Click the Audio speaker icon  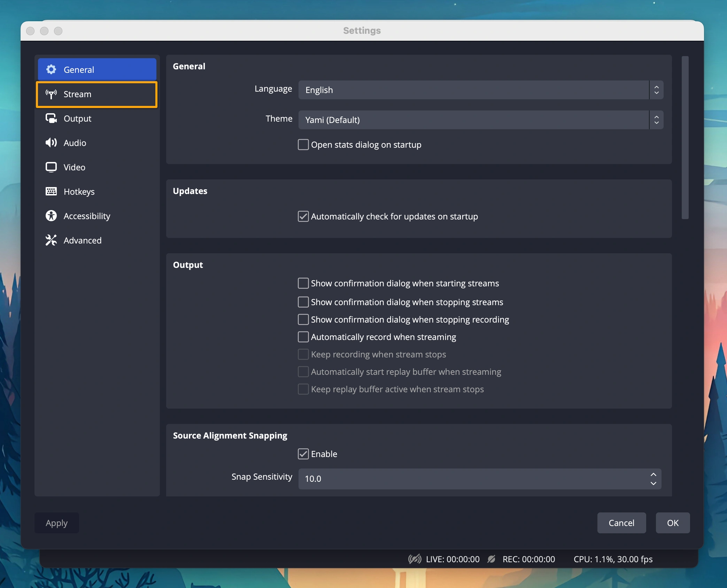pos(51,143)
